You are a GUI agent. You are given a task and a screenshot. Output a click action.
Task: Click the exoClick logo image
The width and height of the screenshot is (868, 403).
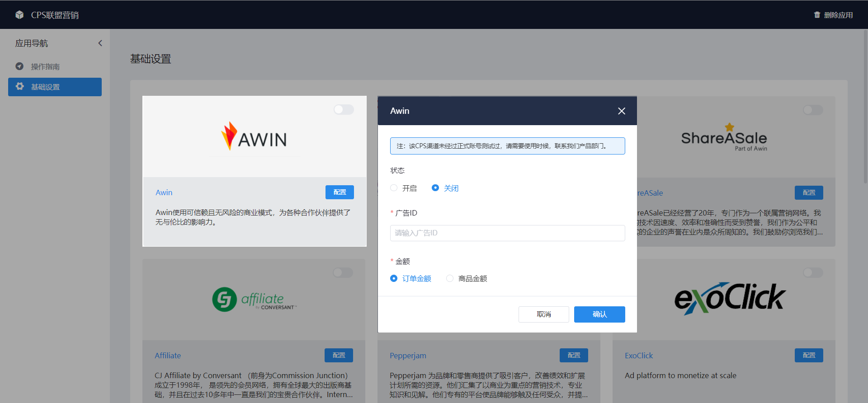point(730,298)
